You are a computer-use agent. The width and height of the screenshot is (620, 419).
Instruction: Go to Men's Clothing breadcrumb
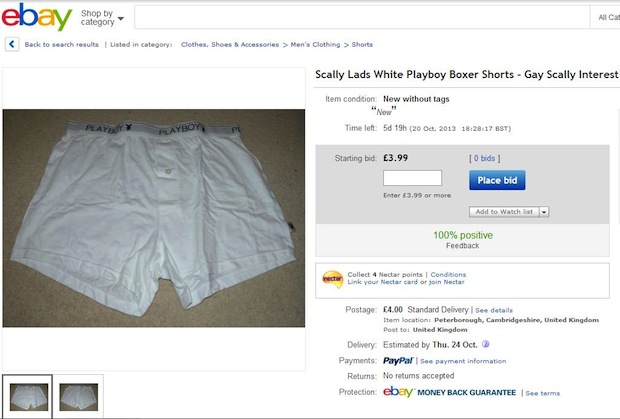coord(314,44)
